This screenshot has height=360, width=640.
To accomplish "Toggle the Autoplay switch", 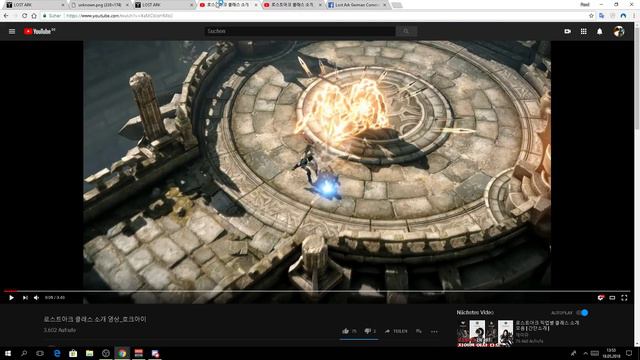I will pos(582,313).
